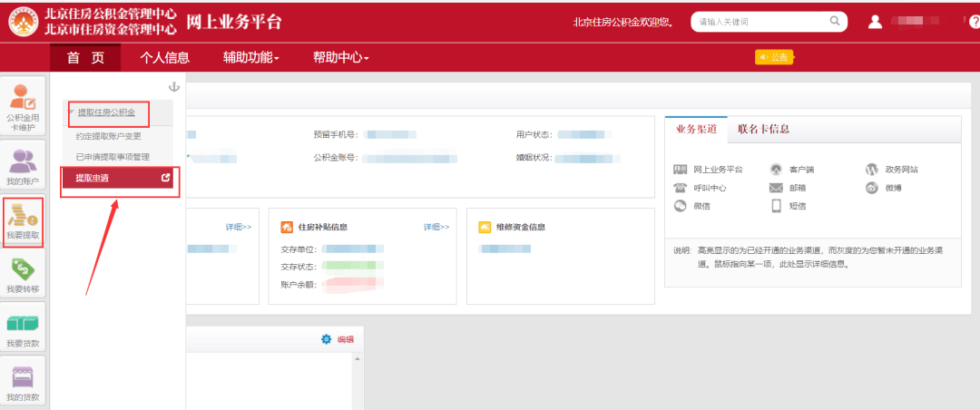The image size is (980, 410).
Task: Click the anchor pin icon in flyout
Action: 174,87
